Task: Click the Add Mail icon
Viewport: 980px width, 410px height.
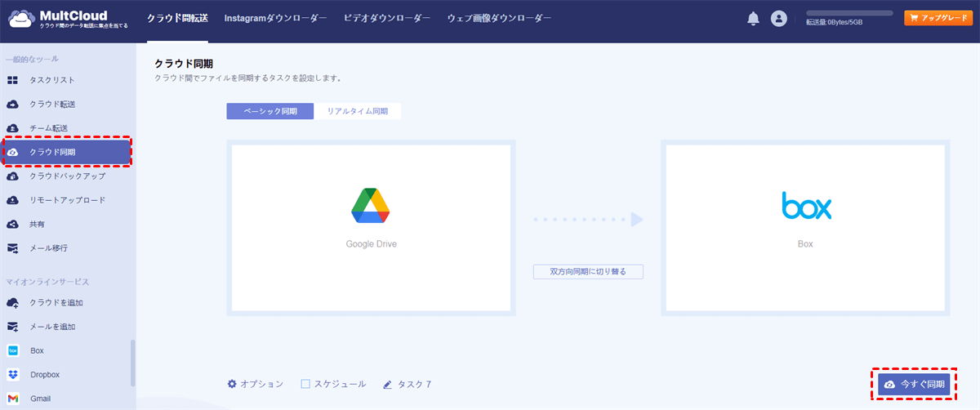Action: pyautogui.click(x=13, y=327)
